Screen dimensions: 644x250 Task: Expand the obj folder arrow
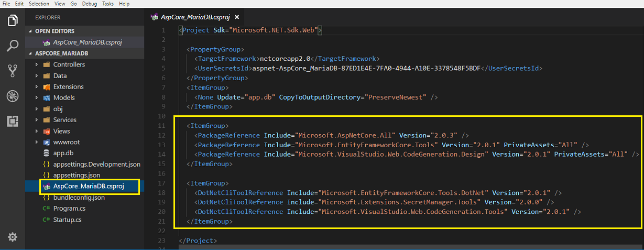(x=36, y=108)
